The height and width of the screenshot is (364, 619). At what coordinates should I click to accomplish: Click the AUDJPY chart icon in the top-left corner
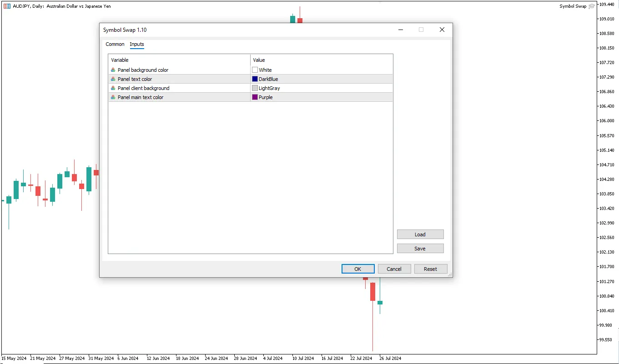click(x=7, y=6)
